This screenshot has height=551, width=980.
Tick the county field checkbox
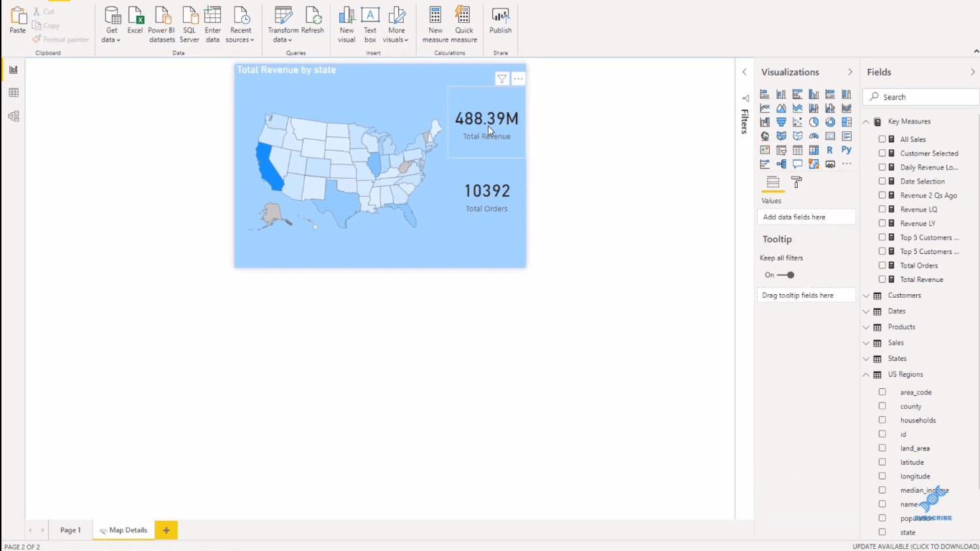point(882,406)
